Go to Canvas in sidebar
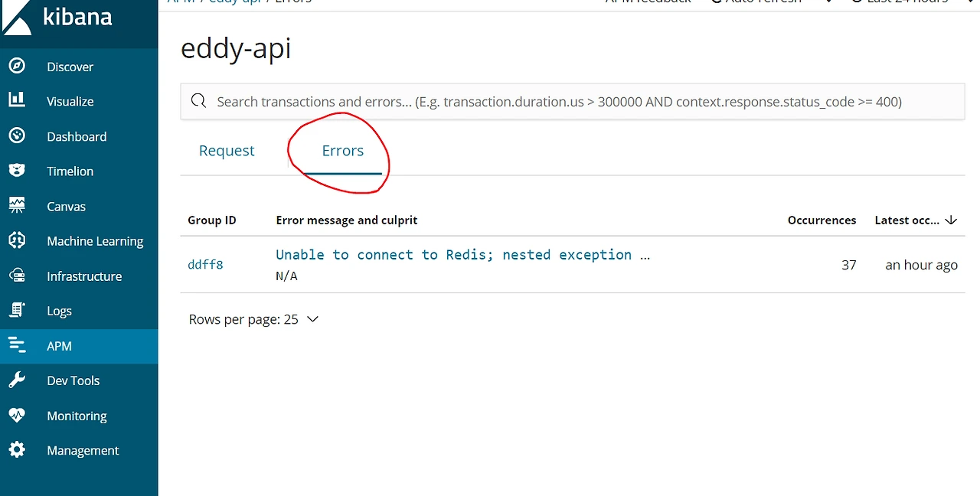The height and width of the screenshot is (496, 980). [x=66, y=206]
